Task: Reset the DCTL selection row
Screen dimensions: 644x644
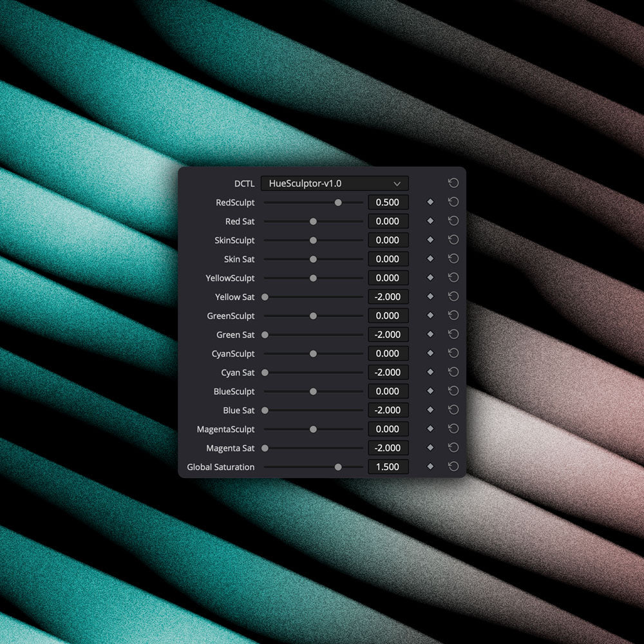Action: (x=453, y=183)
